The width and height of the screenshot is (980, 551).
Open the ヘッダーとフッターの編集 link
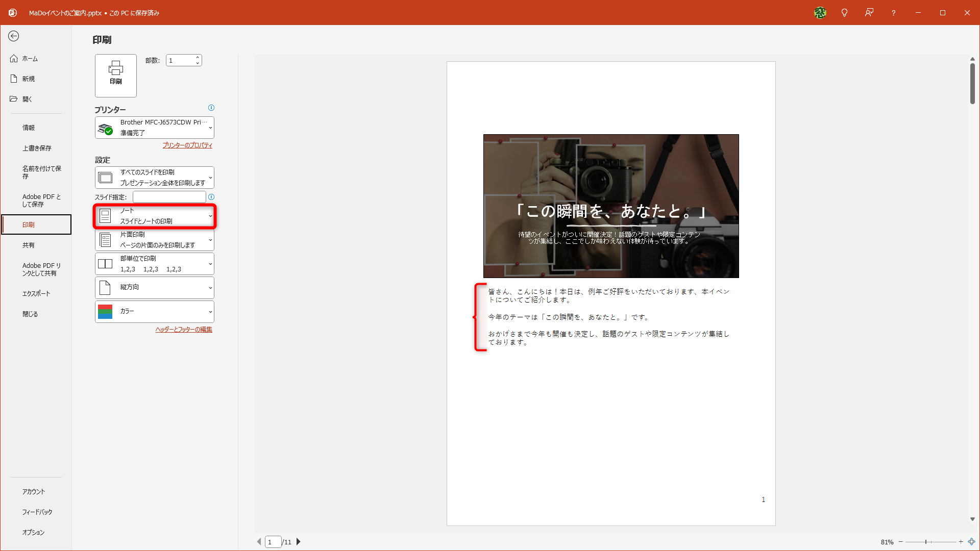point(184,329)
